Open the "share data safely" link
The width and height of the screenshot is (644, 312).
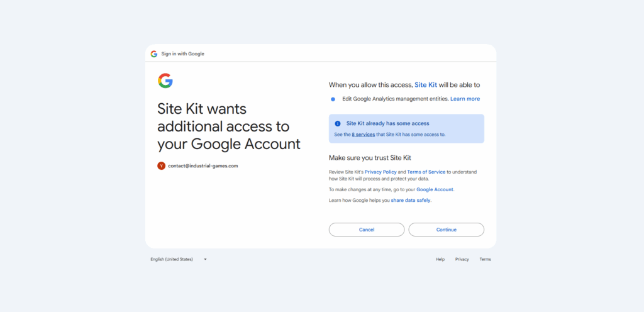[411, 200]
